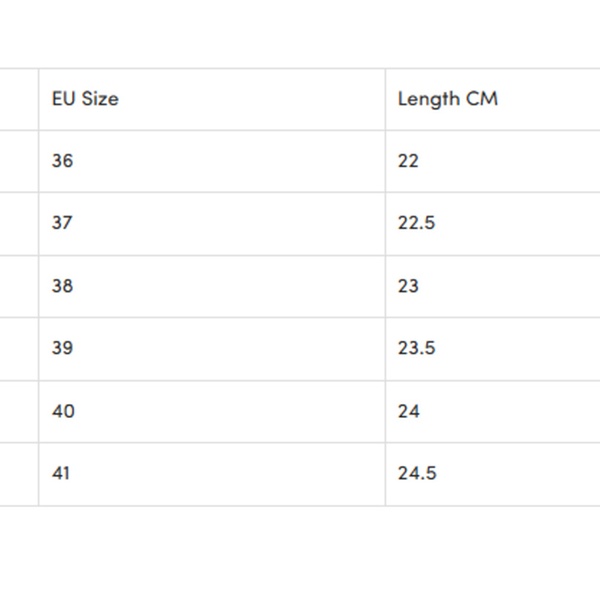Click the blank cell left of size 39
Image resolution: width=600 pixels, height=600 pixels.
(18, 348)
